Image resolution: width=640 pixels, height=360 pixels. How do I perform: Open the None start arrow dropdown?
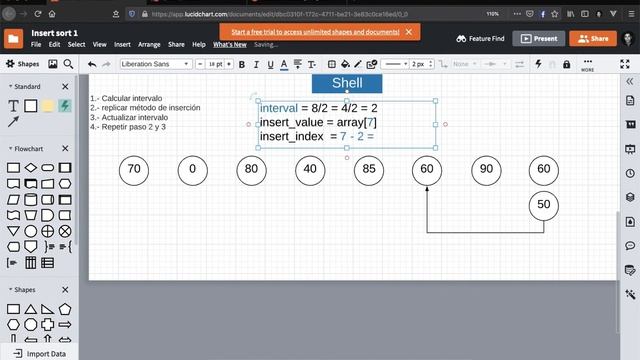(464, 64)
